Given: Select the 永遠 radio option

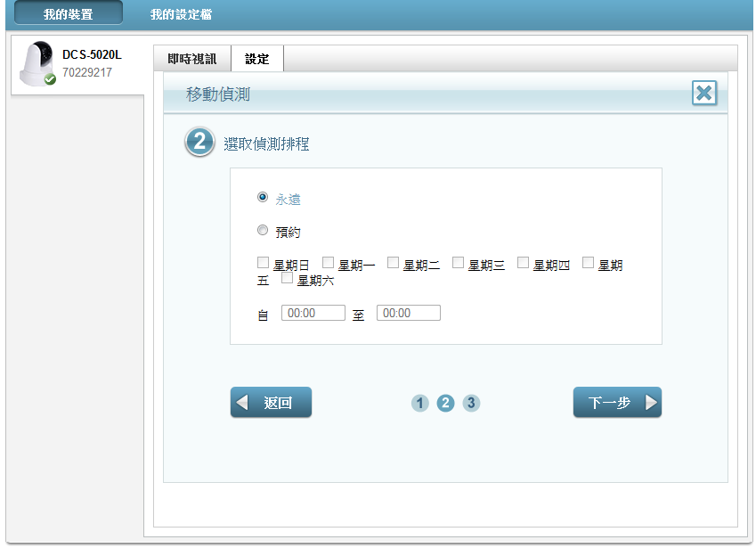Looking at the screenshot, I should click(x=263, y=198).
